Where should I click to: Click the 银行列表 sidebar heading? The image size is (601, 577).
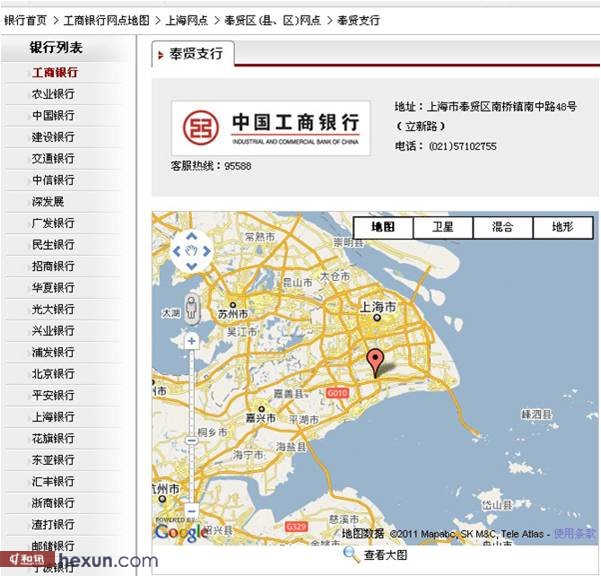(x=56, y=48)
